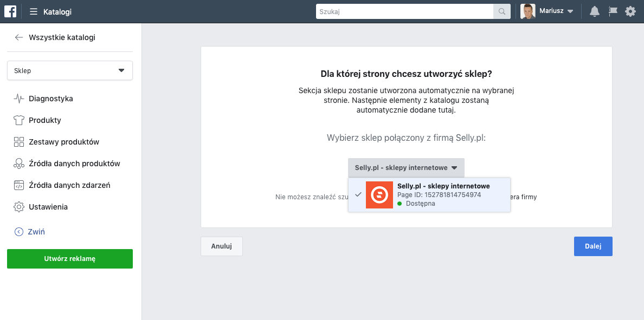644x320 pixels.
Task: Open the notifications bell
Action: 595,11
